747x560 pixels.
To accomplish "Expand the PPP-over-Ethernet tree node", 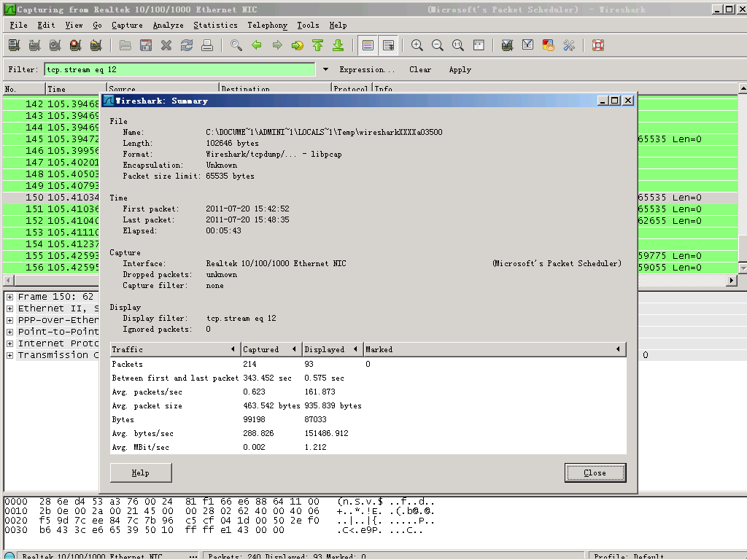I will 9,320.
